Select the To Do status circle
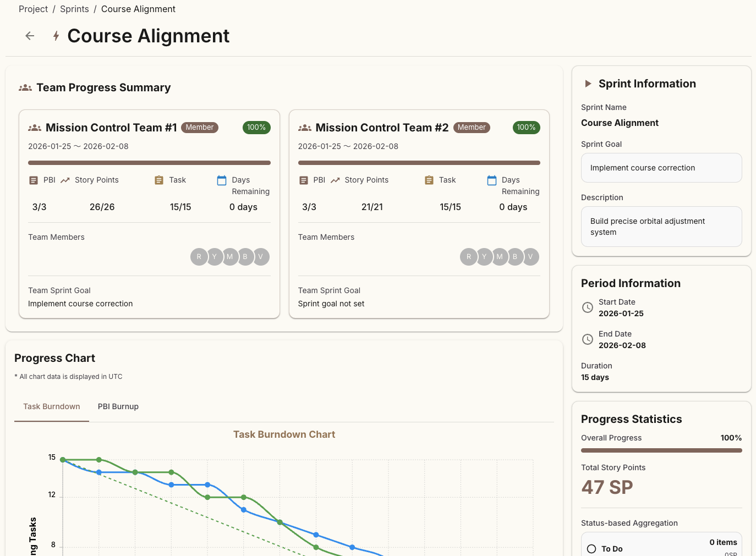This screenshot has width=756, height=556. 591,548
